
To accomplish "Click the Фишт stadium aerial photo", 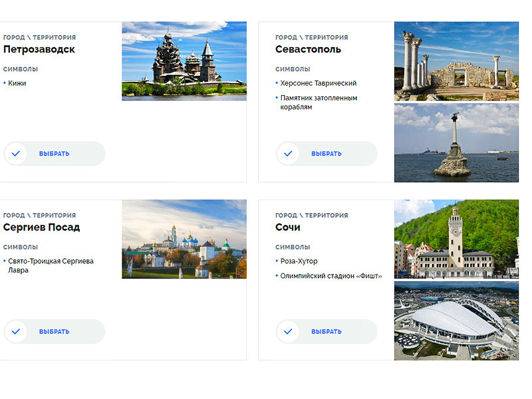I will click(456, 321).
